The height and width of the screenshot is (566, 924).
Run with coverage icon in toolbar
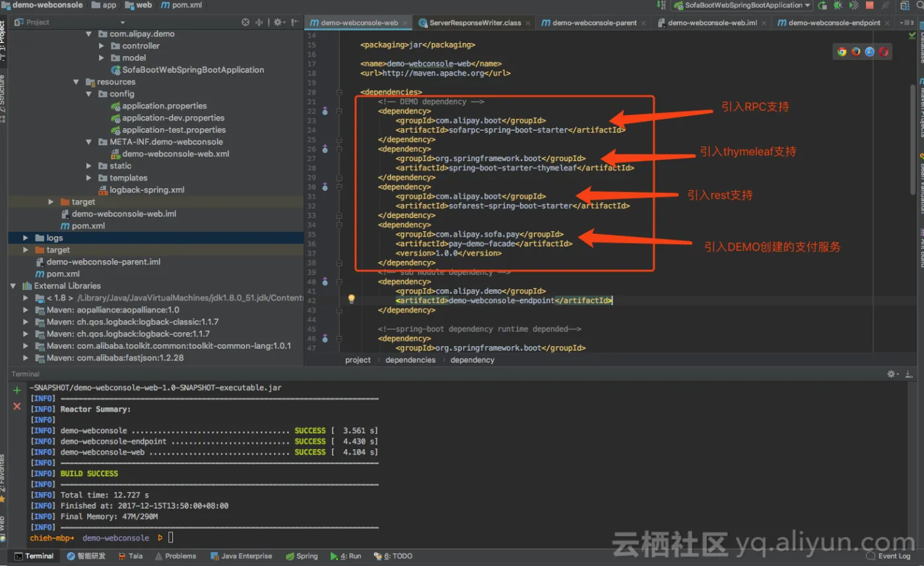[x=853, y=5]
